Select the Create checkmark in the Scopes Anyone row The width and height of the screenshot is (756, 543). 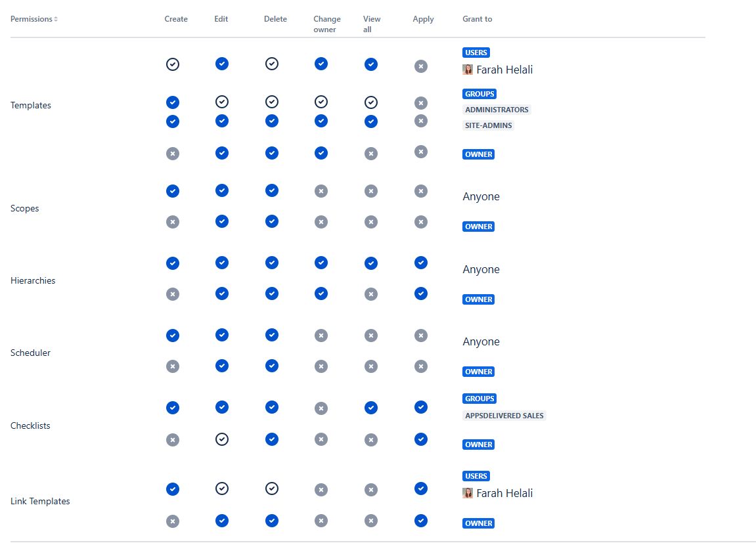[x=173, y=191]
